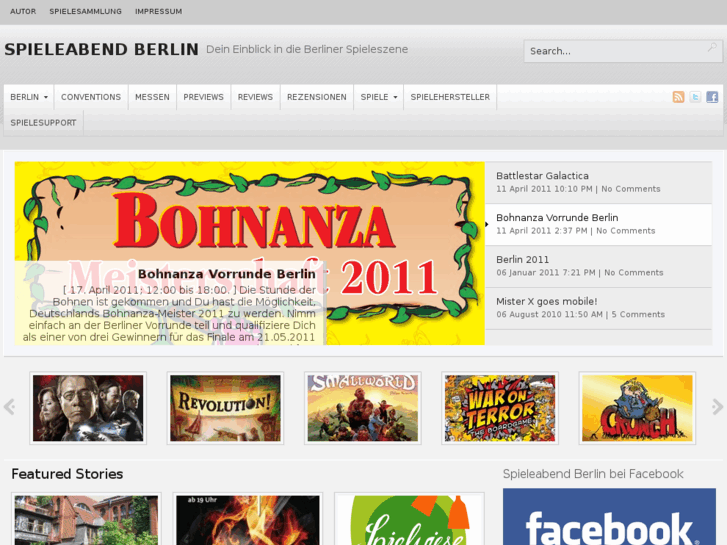This screenshot has width=727, height=545.
Task: Open the Messen menu item
Action: [x=152, y=97]
